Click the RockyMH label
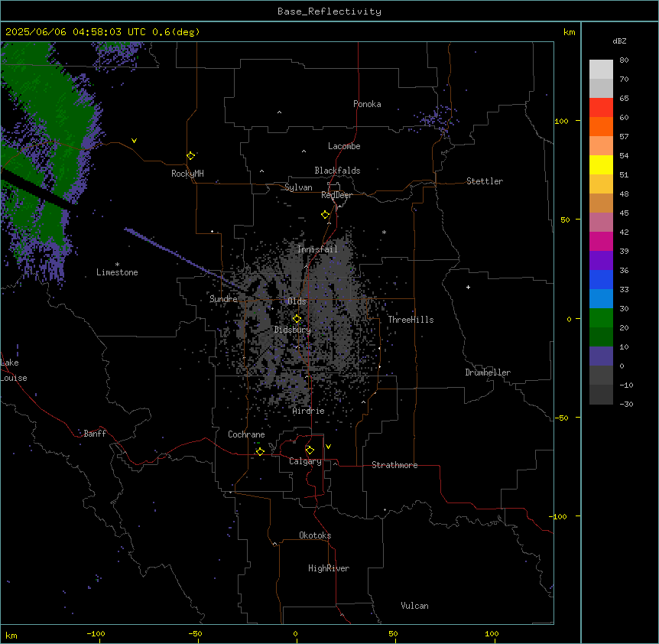Image resolution: width=659 pixels, height=644 pixels. click(187, 174)
